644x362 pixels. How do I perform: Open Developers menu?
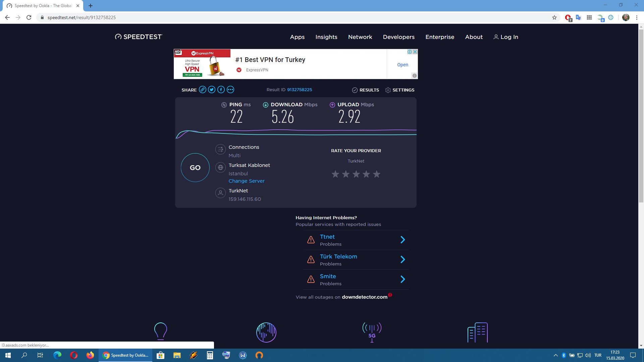[399, 37]
